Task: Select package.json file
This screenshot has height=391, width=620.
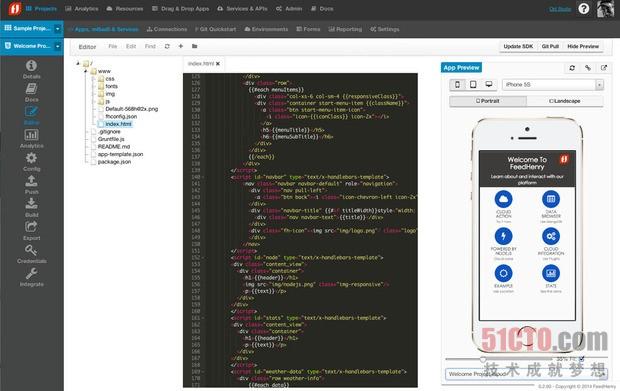Action: coord(114,162)
